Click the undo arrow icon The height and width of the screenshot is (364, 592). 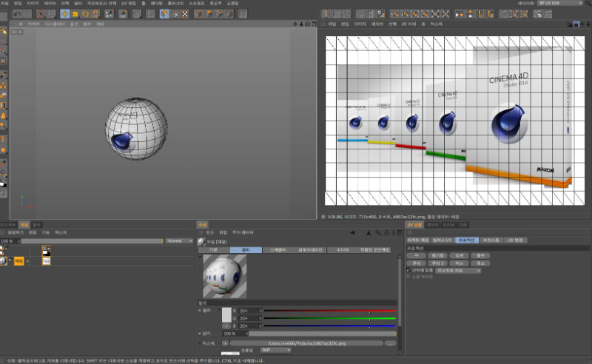point(17,14)
